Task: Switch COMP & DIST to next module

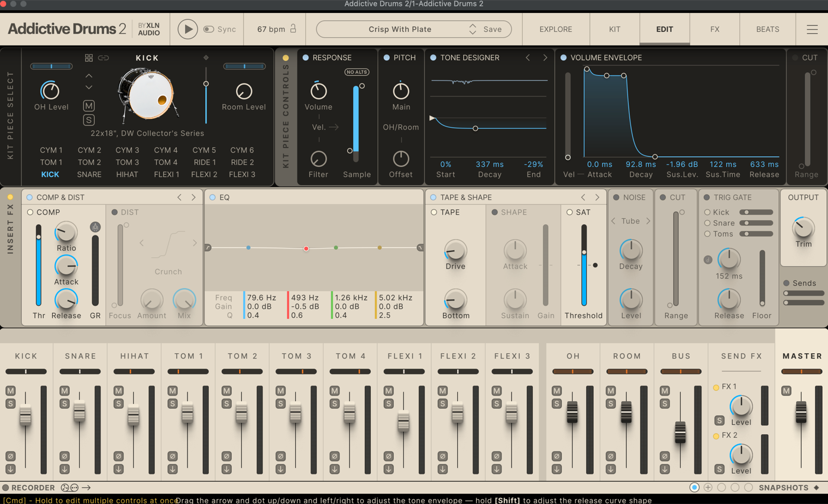Action: tap(193, 197)
